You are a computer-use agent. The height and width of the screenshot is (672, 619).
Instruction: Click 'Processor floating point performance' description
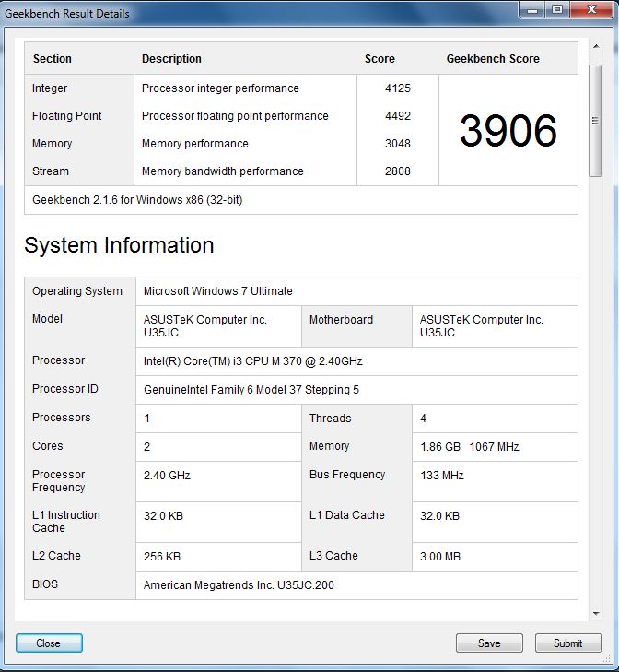coord(235,116)
